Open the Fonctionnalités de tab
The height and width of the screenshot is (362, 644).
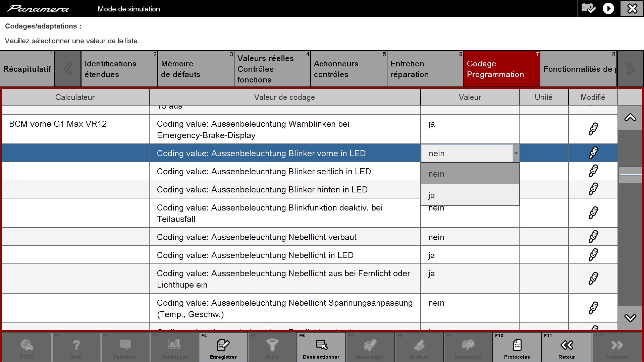(579, 69)
